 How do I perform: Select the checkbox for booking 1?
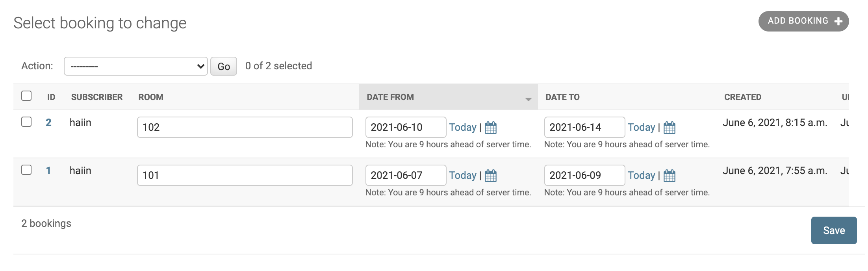pyautogui.click(x=26, y=170)
